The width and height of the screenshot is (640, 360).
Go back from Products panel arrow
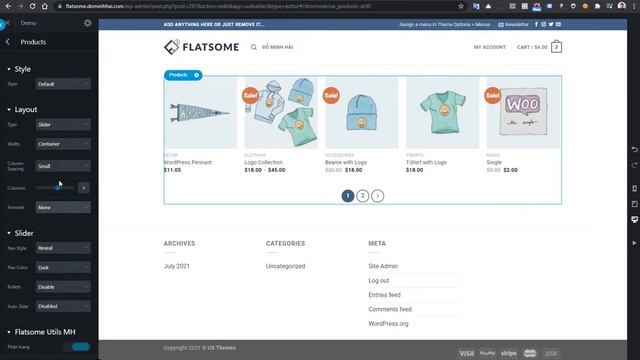8,42
